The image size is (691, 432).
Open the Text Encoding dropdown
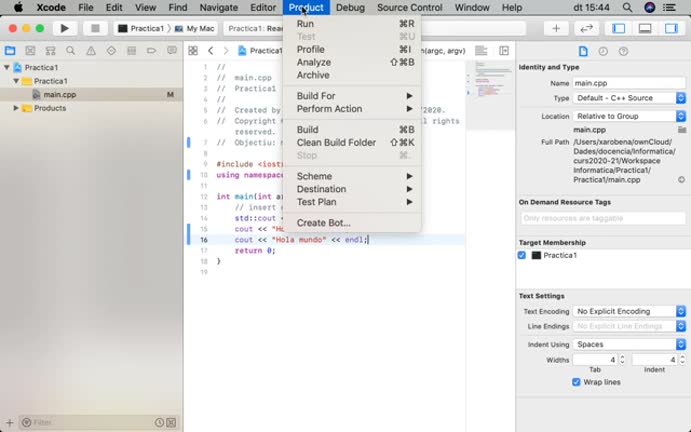pos(629,311)
